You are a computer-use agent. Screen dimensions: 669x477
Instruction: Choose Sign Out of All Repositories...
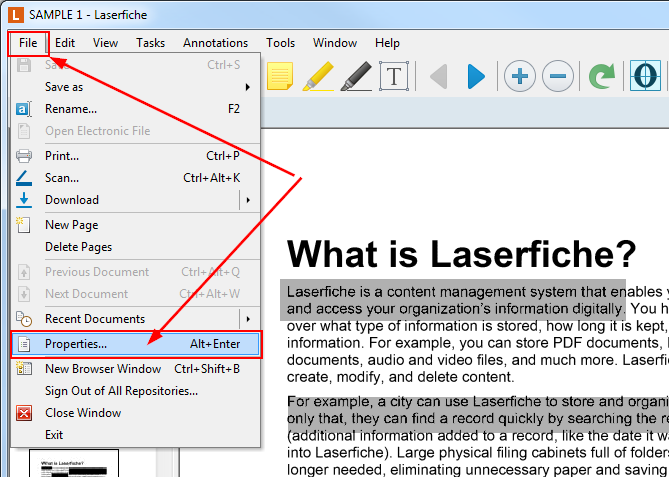click(135, 391)
